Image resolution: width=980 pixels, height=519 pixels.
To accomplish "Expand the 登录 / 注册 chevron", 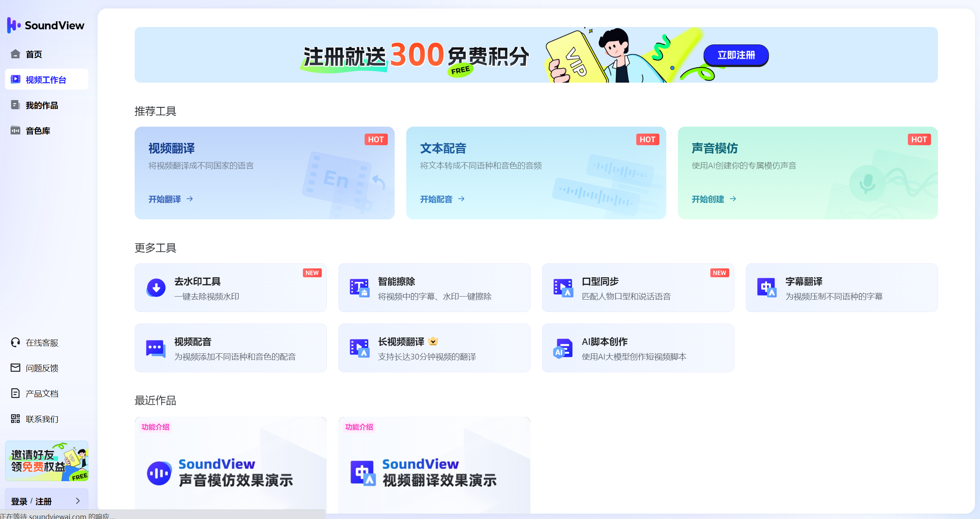I will 78,501.
